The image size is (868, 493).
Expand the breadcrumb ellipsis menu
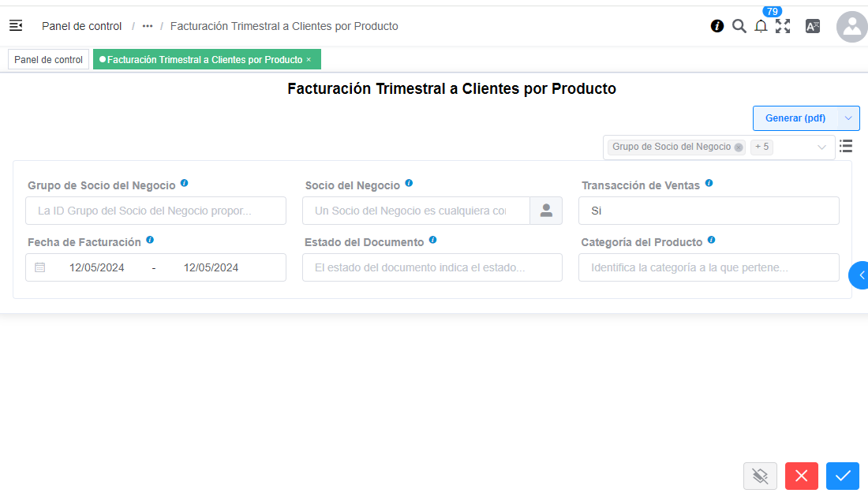click(147, 26)
